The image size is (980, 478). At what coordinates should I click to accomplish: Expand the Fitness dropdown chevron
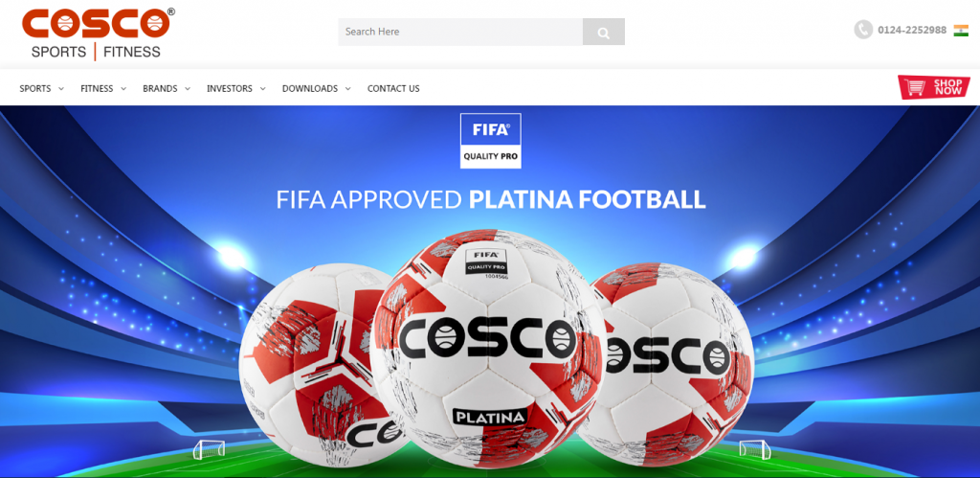(x=123, y=89)
